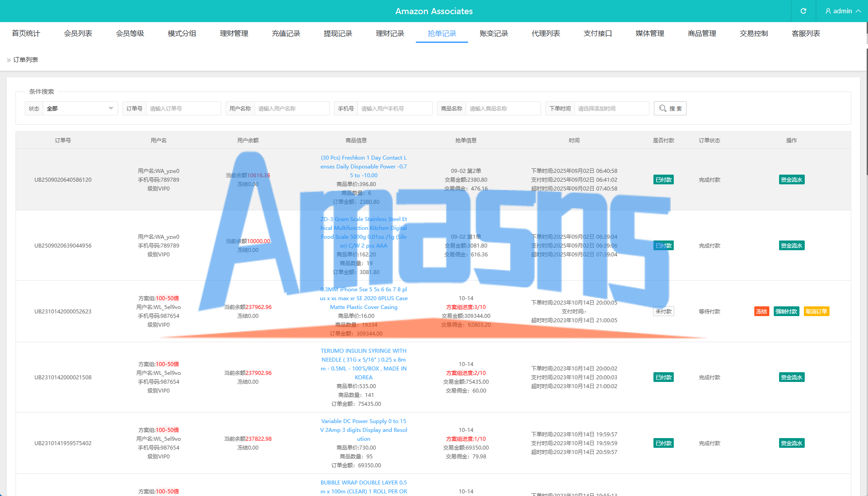Click the 订单列表 breadcrumb arrow icon
Screen dimensions: 868x496
click(8, 60)
